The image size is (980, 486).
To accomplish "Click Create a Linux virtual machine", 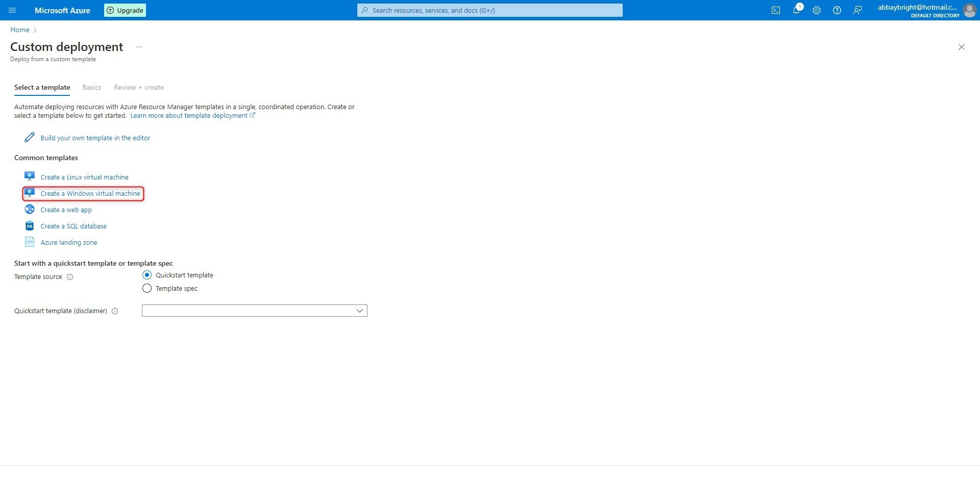I will coord(85,177).
